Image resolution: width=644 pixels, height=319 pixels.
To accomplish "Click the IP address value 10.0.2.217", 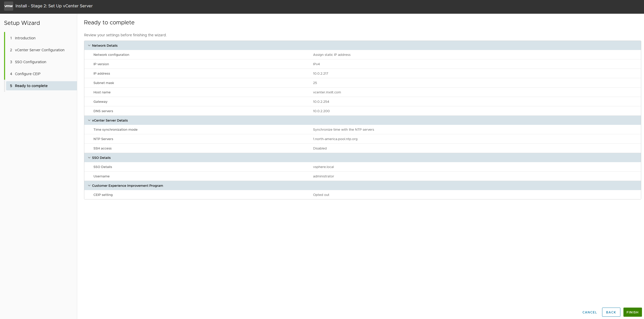I will 320,74.
